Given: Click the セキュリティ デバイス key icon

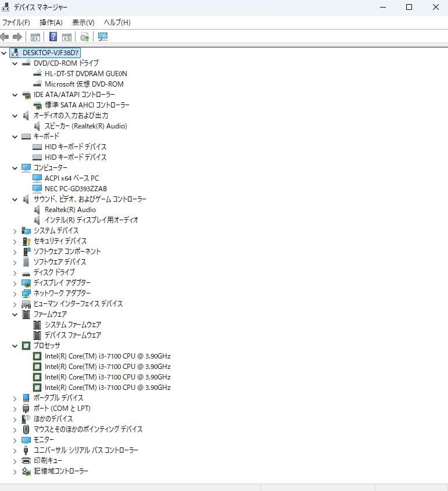Looking at the screenshot, I should click(x=26, y=241).
